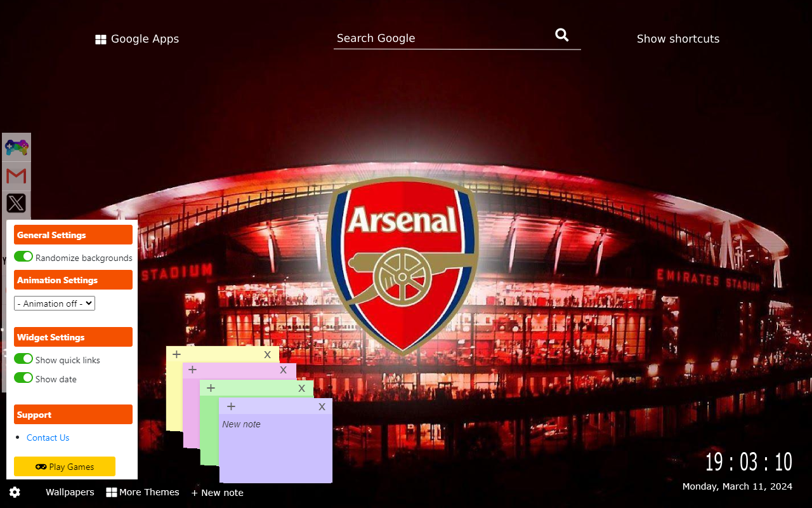Image resolution: width=812 pixels, height=508 pixels.
Task: Click the Play Games button
Action: click(65, 466)
